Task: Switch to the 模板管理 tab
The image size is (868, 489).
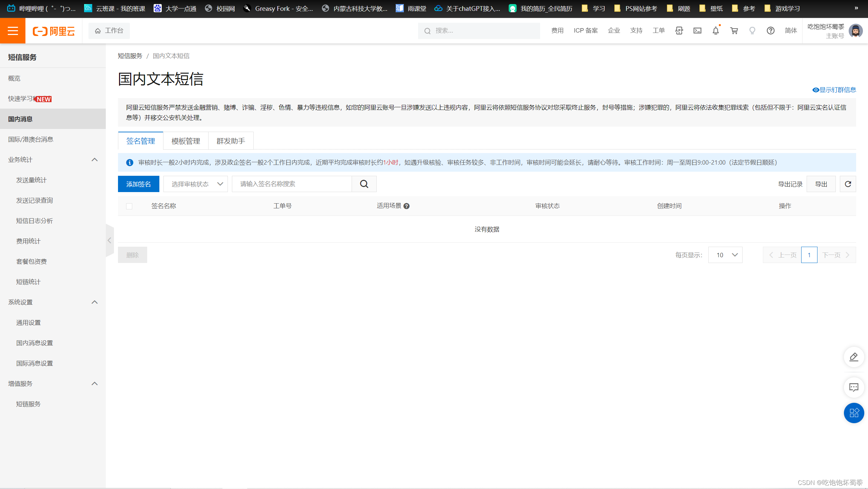Action: 185,141
